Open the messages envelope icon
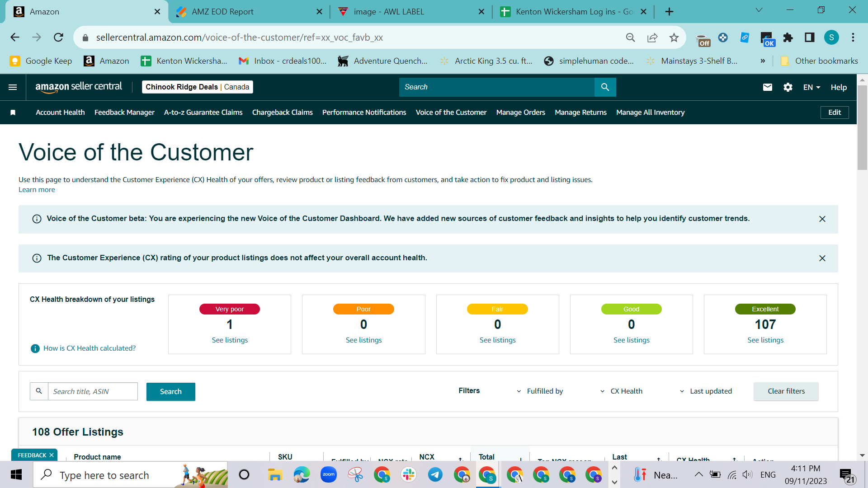This screenshot has height=488, width=868. coord(768,87)
